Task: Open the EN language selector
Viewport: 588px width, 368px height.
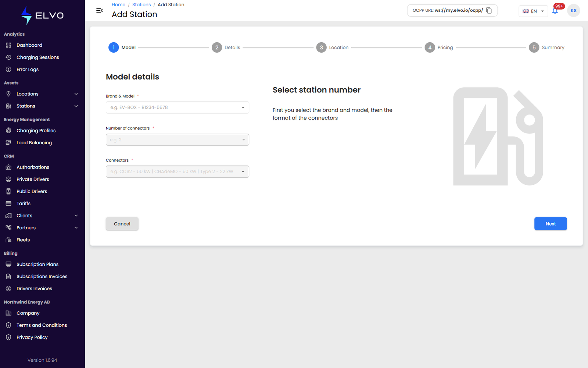Action: tap(533, 11)
